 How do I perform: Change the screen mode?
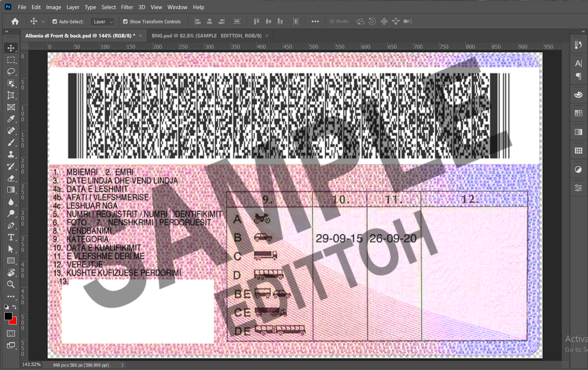[x=11, y=345]
